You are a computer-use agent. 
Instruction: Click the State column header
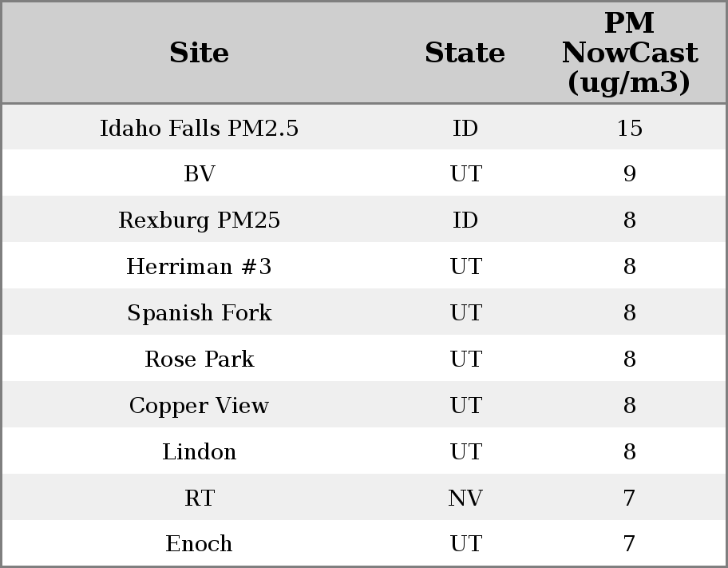(x=465, y=53)
